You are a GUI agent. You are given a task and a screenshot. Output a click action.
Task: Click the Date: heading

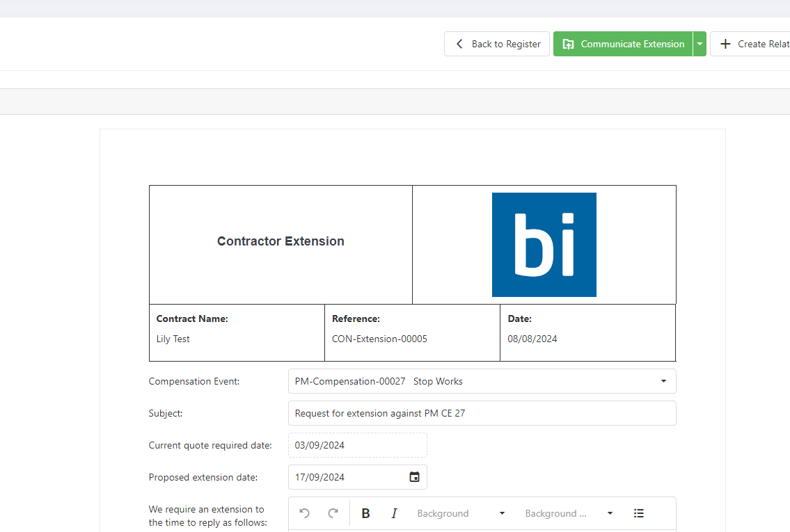click(x=519, y=319)
